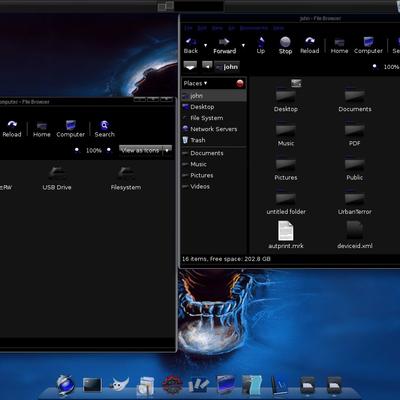Open Pictures bookmark in the sidebar

[214, 175]
